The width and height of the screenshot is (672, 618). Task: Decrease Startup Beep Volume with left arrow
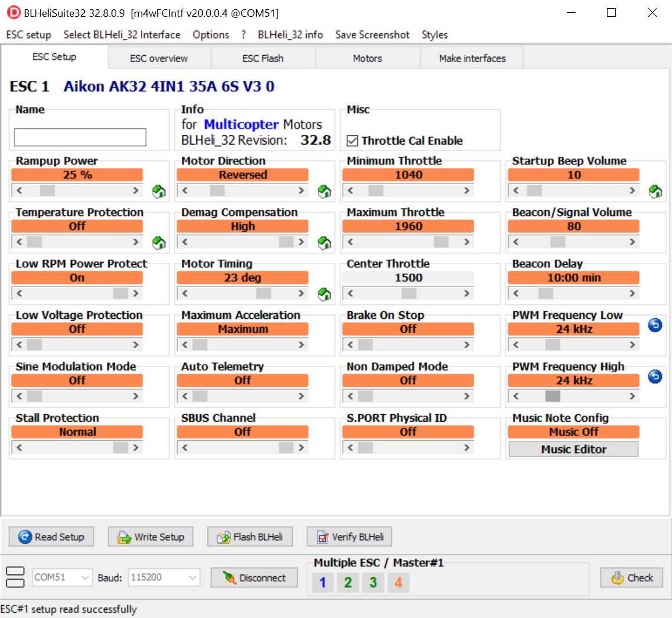point(516,191)
